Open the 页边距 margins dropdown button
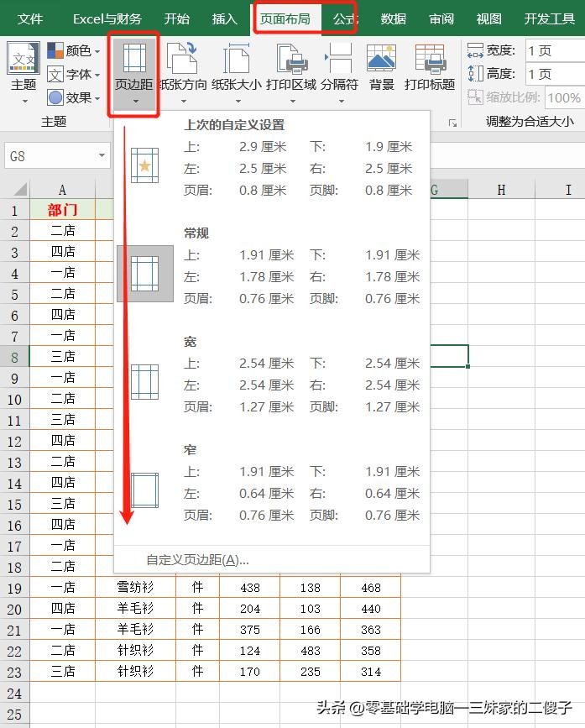Image resolution: width=585 pixels, height=728 pixels. point(133,73)
